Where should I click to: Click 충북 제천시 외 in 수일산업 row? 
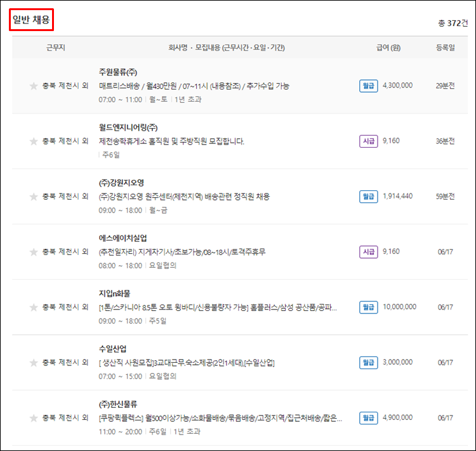click(65, 363)
